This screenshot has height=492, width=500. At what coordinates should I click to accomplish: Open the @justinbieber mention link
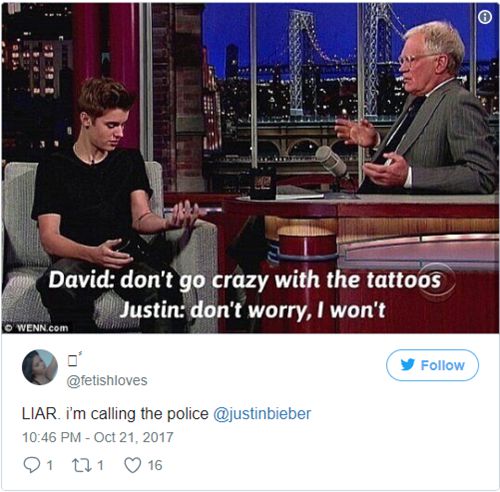click(262, 414)
